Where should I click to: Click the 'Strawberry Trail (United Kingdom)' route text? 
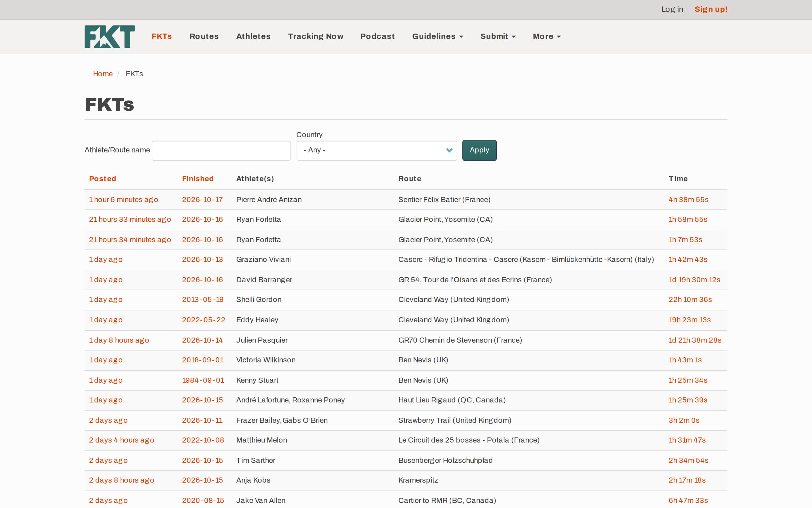click(455, 420)
